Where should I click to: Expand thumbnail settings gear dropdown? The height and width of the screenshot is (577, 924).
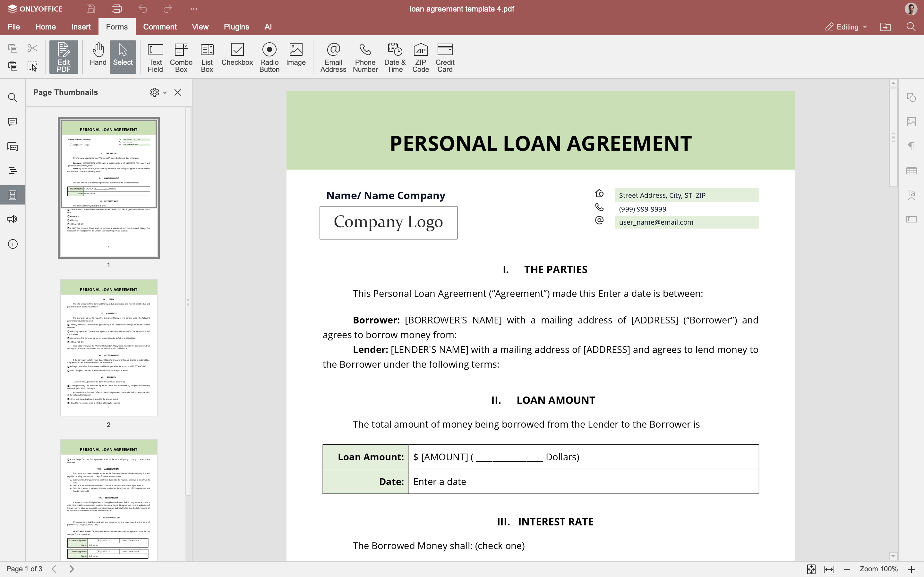pyautogui.click(x=158, y=92)
